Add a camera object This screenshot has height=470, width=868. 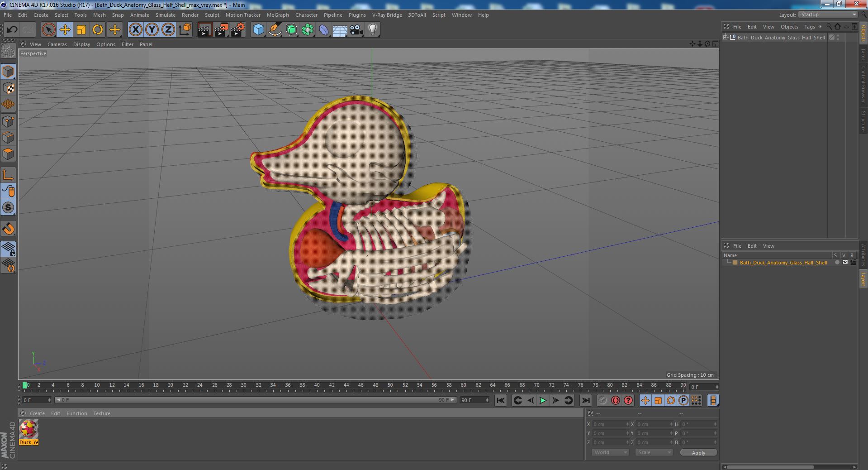(x=356, y=30)
